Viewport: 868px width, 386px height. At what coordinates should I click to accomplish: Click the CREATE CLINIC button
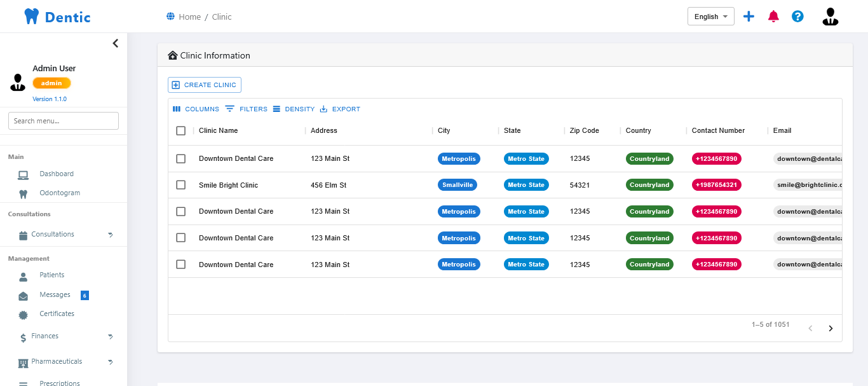click(204, 85)
